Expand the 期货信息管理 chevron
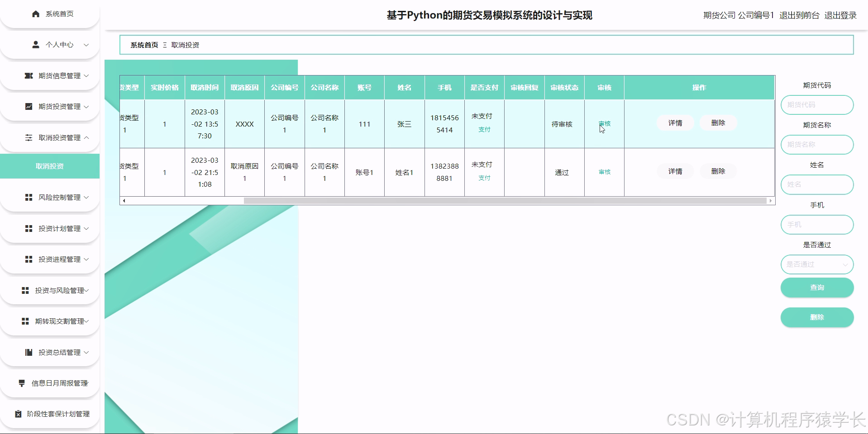Viewport: 868px width, 434px height. coord(86,75)
